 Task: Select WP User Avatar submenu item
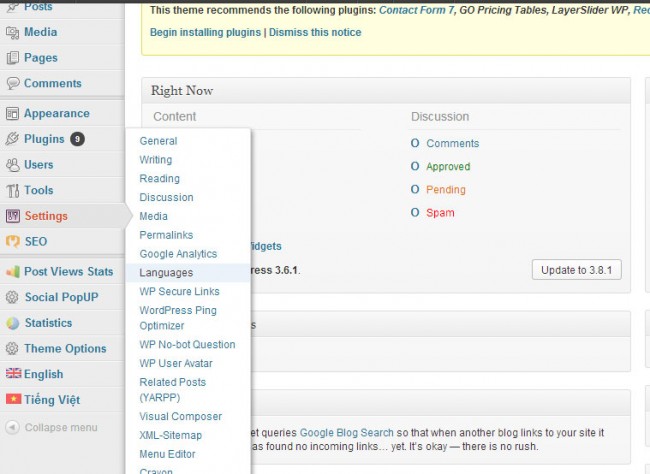pos(176,363)
